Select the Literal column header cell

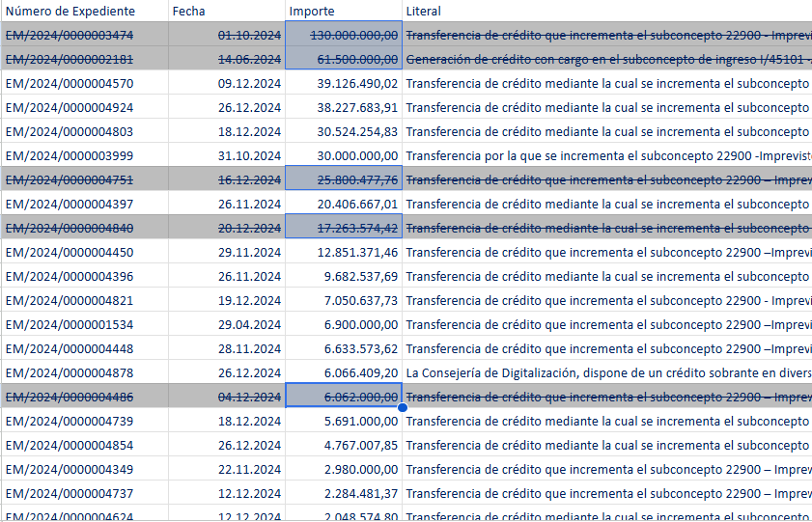(607, 11)
